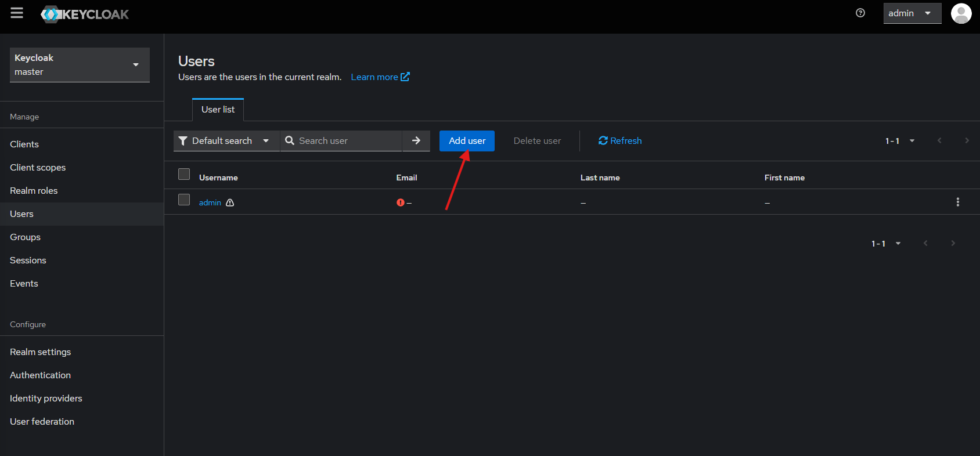Click the Email column header
This screenshot has width=980, height=456.
406,178
